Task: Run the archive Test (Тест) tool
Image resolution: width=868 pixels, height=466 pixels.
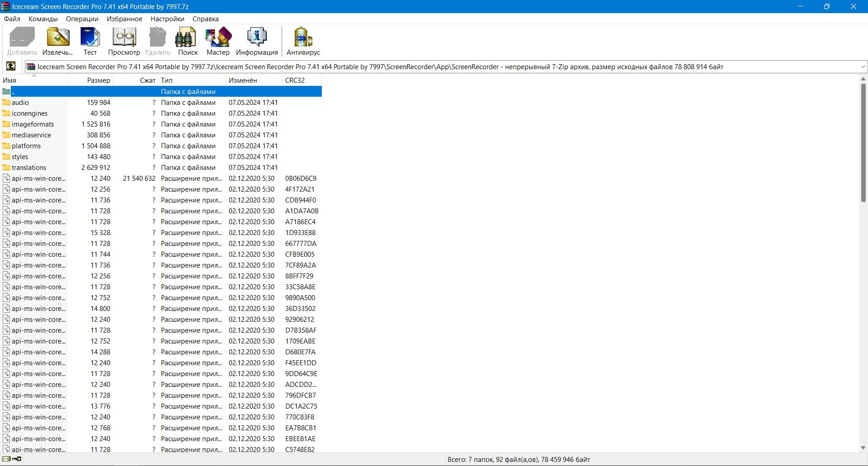Action: (90, 41)
